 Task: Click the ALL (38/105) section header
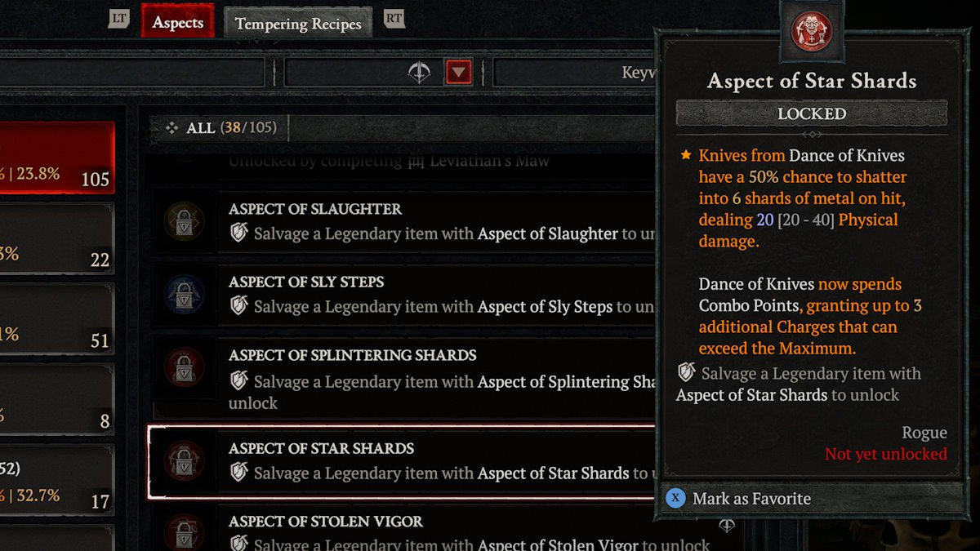coord(220,128)
